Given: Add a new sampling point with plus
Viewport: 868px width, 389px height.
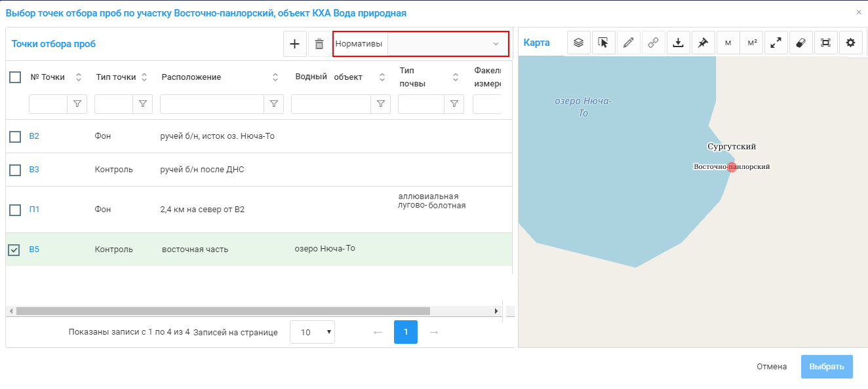Looking at the screenshot, I should coord(294,44).
